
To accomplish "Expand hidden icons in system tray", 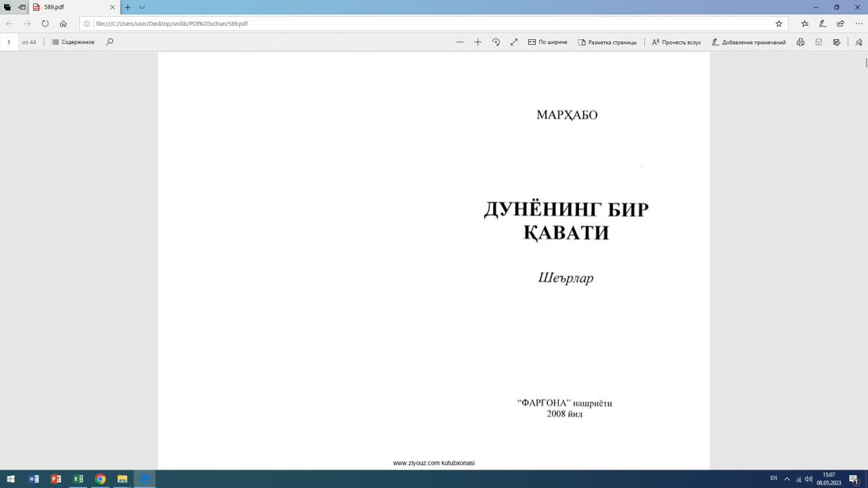I will point(786,479).
